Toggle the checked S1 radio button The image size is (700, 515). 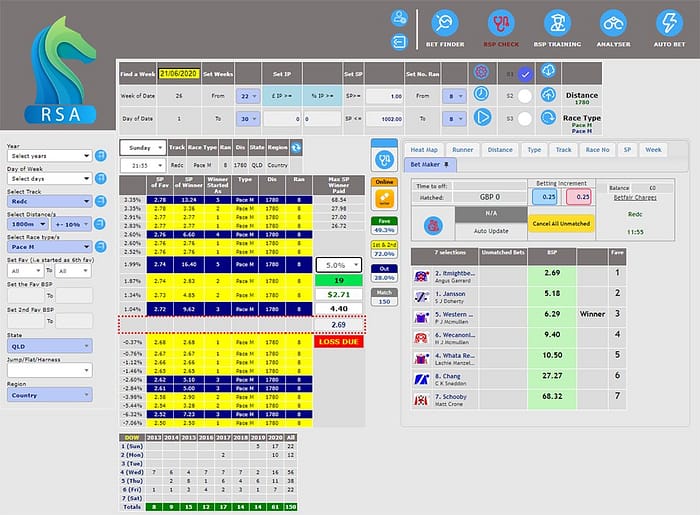(x=525, y=72)
